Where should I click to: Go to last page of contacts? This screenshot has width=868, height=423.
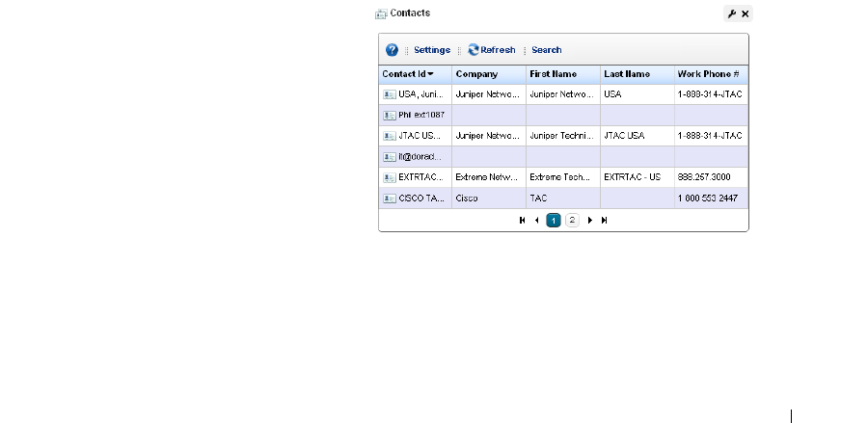(604, 220)
